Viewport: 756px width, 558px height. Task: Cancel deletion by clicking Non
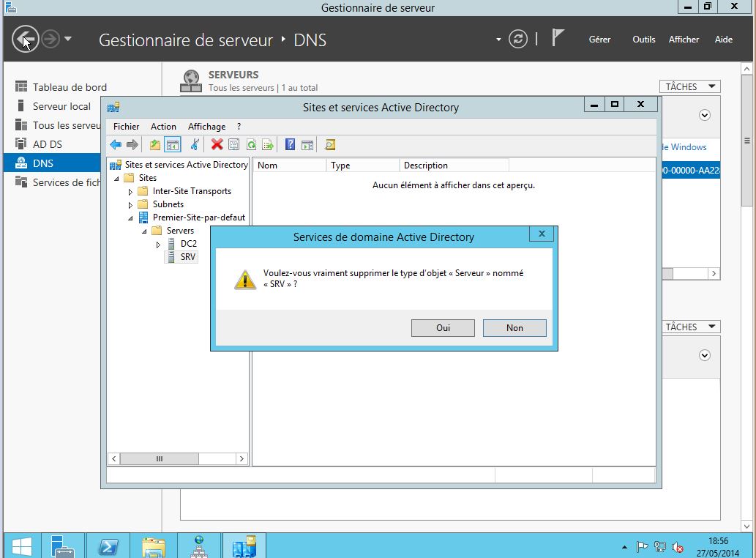514,328
